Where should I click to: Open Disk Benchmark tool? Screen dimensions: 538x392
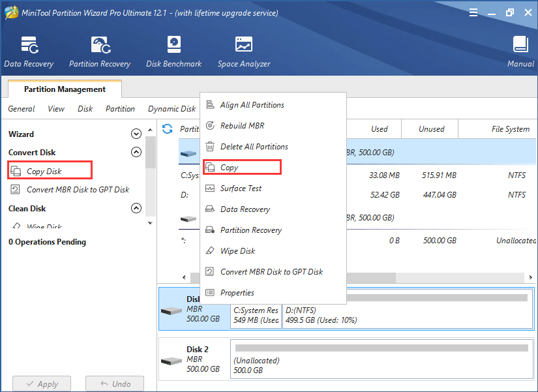(x=174, y=52)
